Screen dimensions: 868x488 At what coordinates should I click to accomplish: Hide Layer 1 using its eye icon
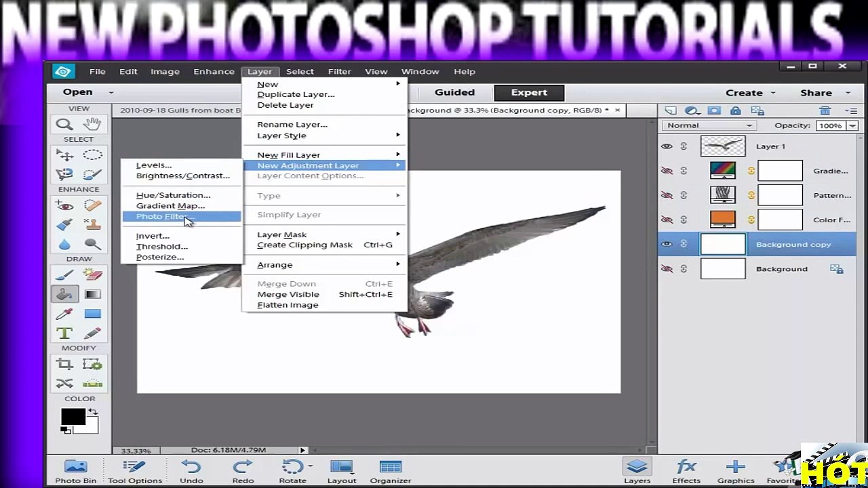click(x=667, y=146)
